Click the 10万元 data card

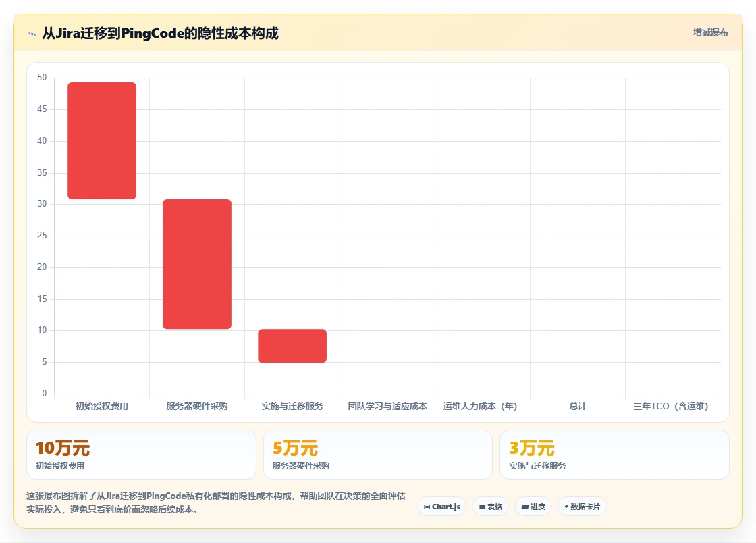(x=141, y=455)
